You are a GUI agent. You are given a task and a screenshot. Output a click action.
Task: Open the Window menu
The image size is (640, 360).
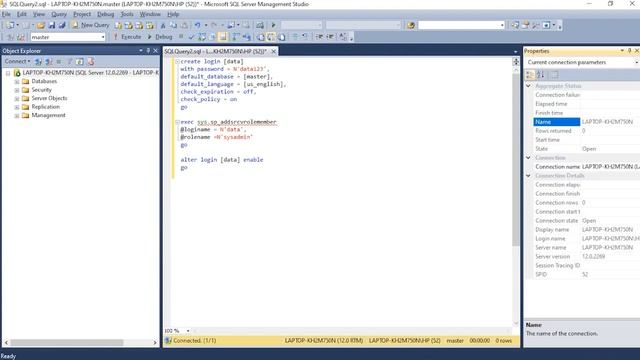[x=150, y=14]
